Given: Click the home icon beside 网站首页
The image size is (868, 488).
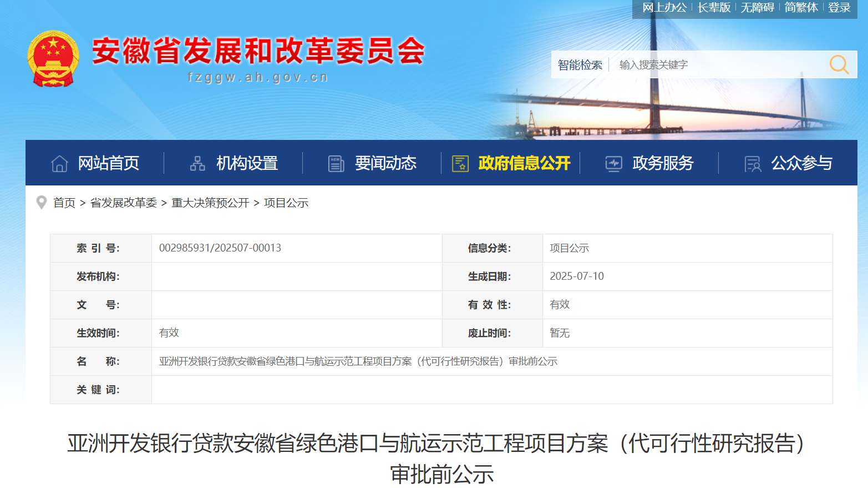Looking at the screenshot, I should (x=59, y=164).
